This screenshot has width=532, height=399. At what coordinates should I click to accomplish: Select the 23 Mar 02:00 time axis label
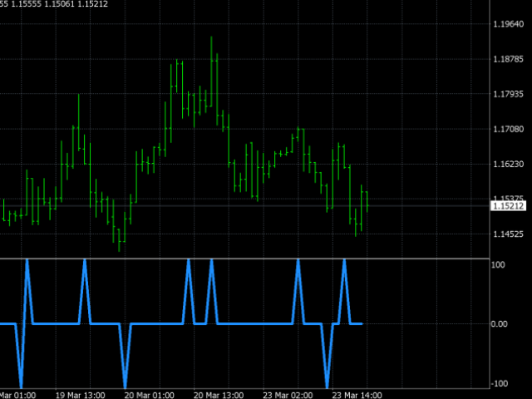(x=288, y=396)
